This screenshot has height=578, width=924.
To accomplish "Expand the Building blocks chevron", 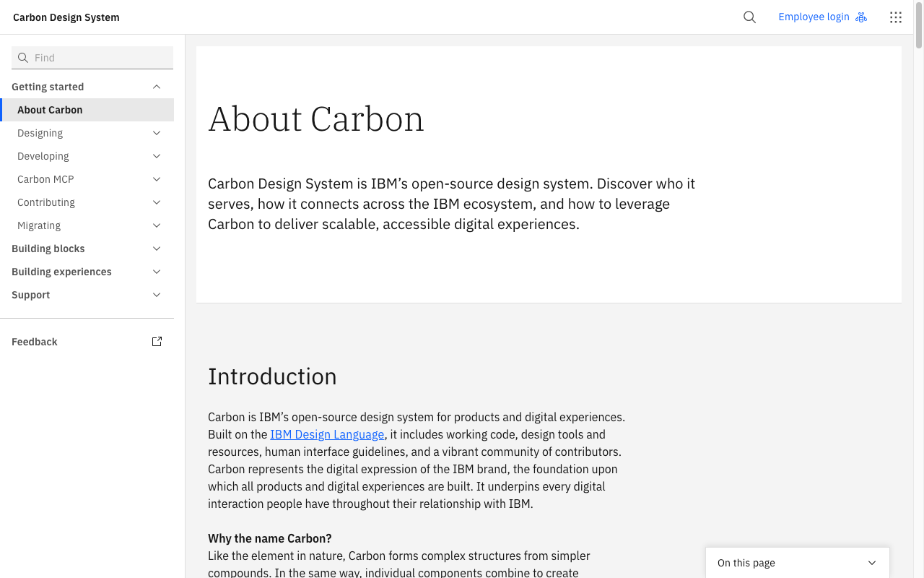I will 157,249.
